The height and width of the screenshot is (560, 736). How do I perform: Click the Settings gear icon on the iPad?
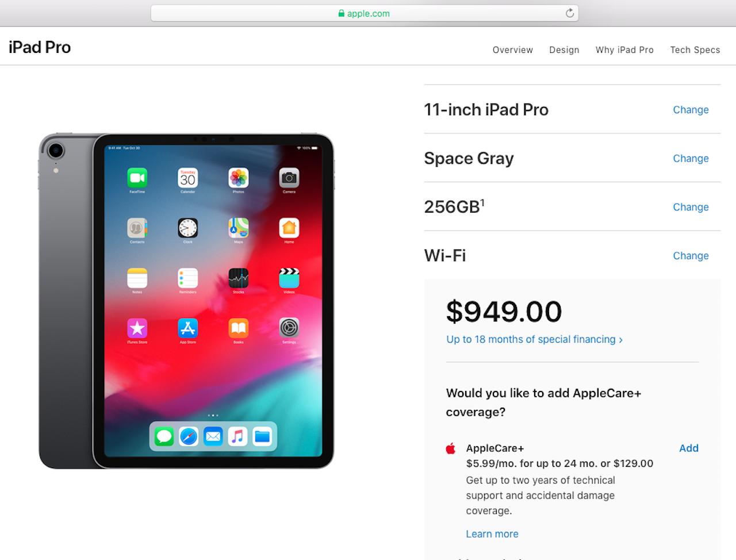tap(289, 328)
